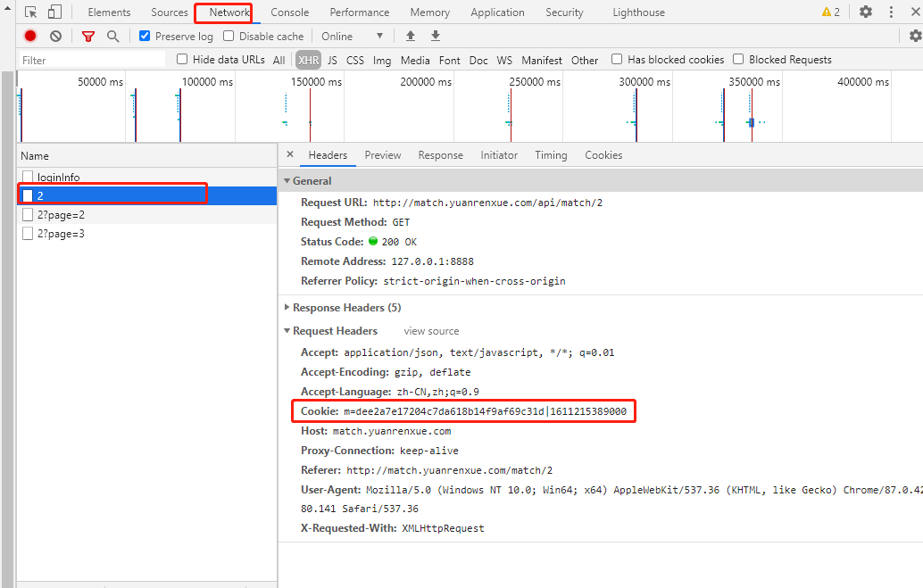Uncheck the Preserve log checkbox
The image size is (923, 588).
click(146, 36)
